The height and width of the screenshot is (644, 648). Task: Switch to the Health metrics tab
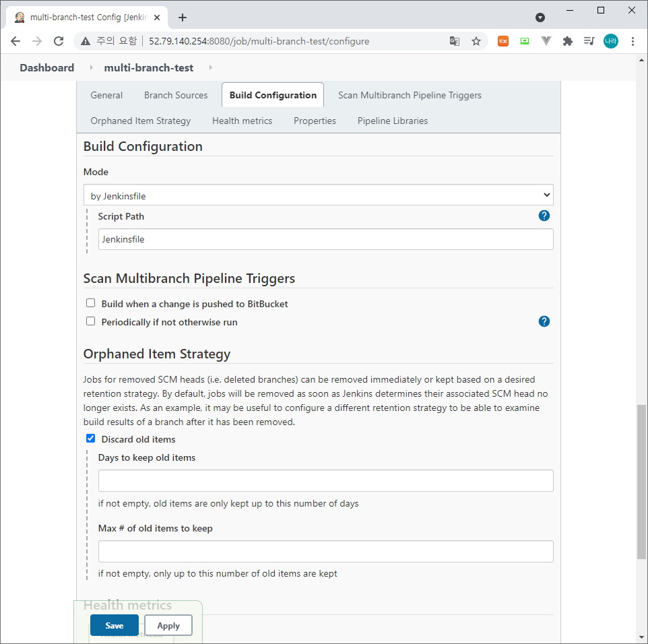[242, 121]
